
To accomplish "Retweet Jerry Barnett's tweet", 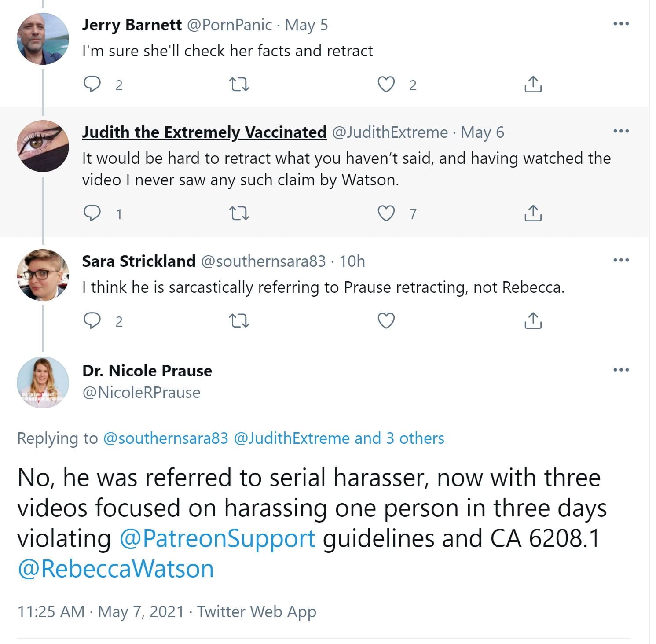I will click(240, 84).
